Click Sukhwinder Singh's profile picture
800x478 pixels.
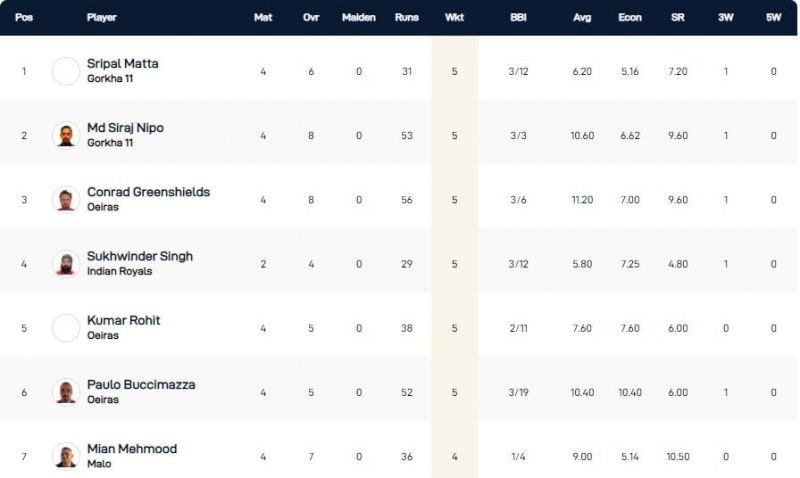point(66,263)
